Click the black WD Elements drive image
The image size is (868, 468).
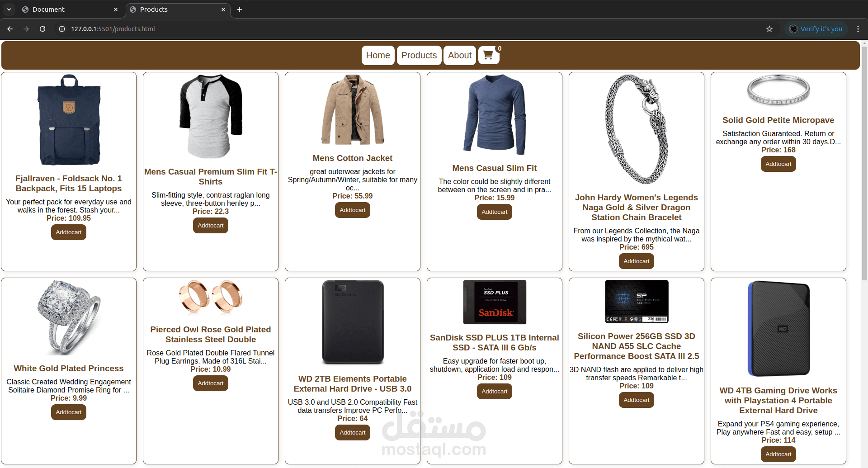point(353,323)
